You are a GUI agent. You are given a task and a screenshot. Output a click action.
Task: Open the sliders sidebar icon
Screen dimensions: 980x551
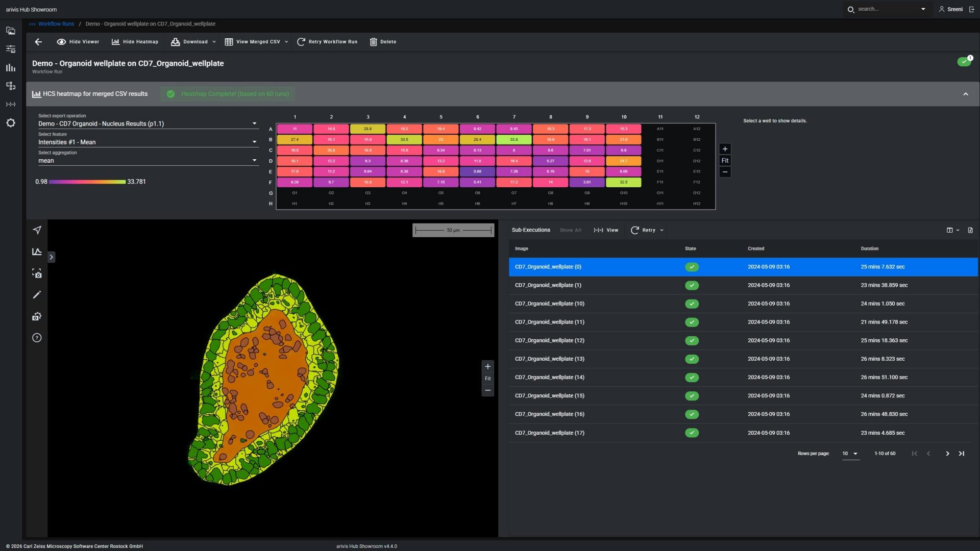[11, 49]
